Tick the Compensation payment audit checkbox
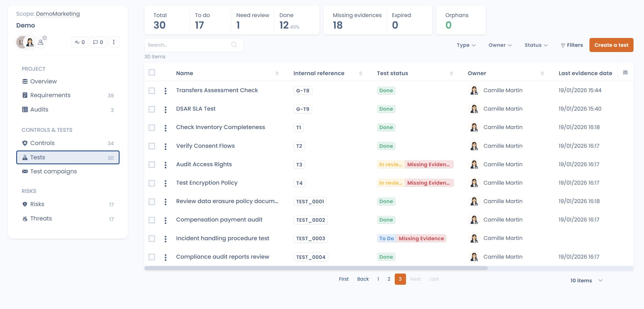 (152, 220)
